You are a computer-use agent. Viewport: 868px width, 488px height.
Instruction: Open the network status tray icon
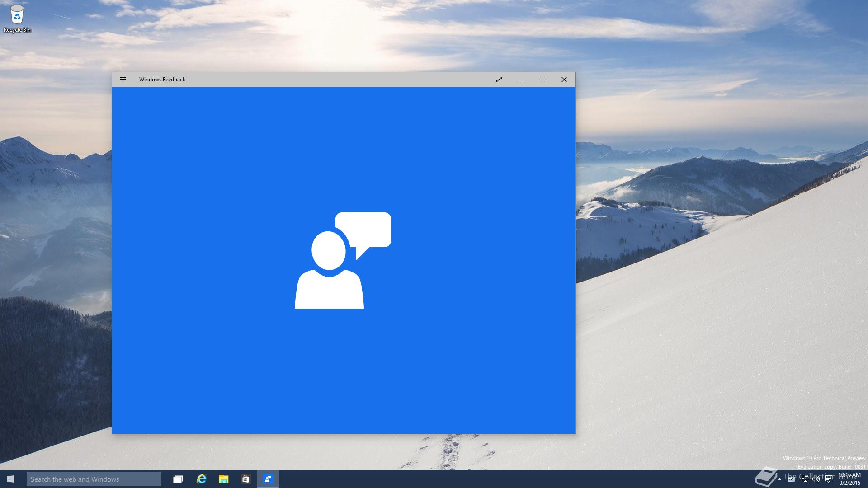click(805, 479)
